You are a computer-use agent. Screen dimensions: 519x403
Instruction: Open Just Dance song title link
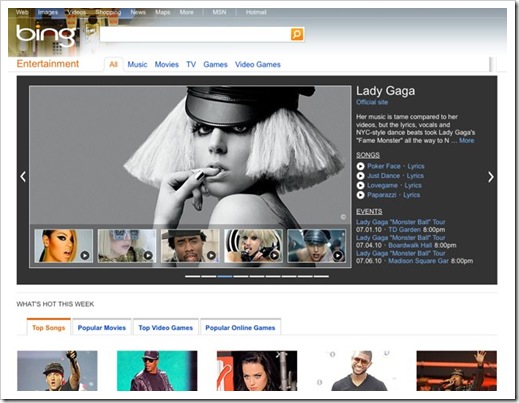[383, 176]
